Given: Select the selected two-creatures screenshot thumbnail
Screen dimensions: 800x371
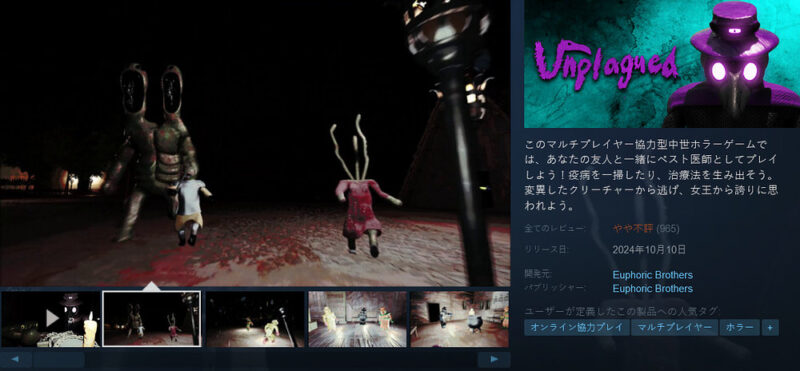Looking at the screenshot, I should (152, 319).
